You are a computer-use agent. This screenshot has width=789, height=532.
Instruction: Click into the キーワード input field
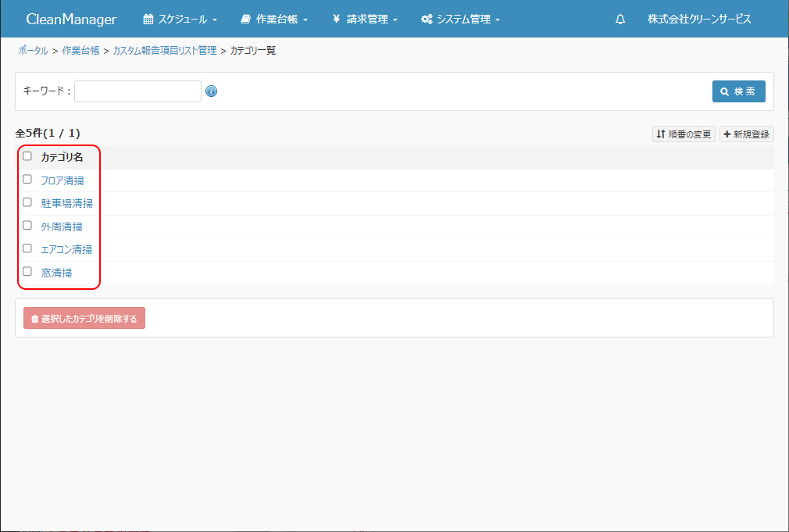pyautogui.click(x=137, y=91)
